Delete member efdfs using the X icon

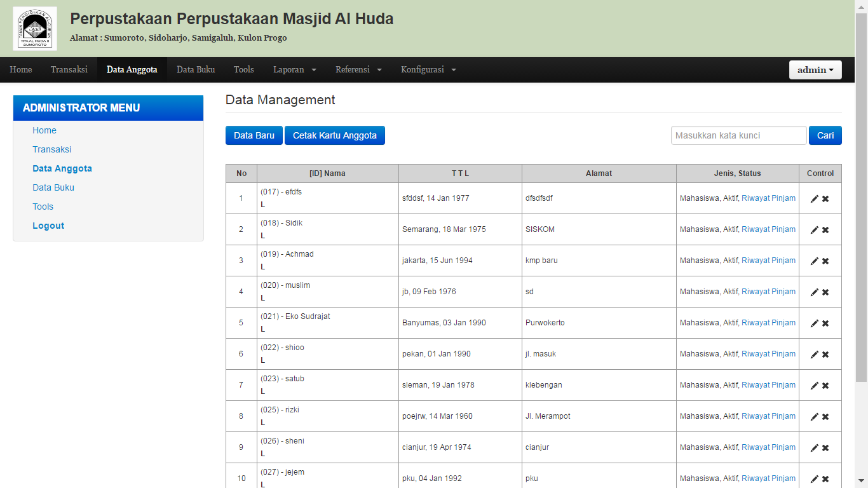(x=825, y=199)
